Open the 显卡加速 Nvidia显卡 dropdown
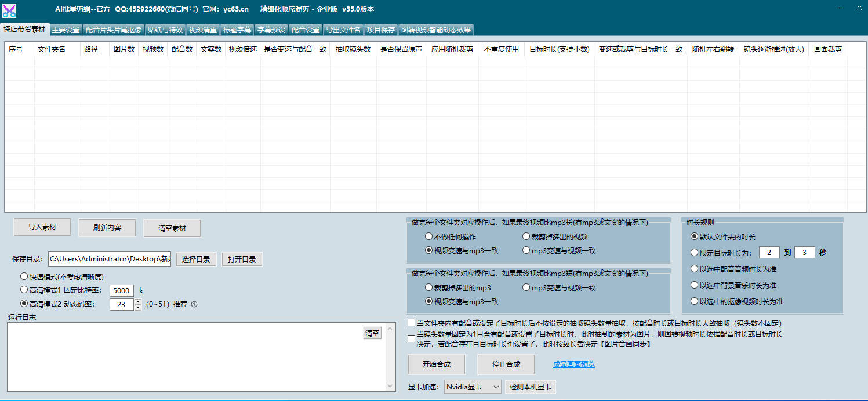 [473, 387]
